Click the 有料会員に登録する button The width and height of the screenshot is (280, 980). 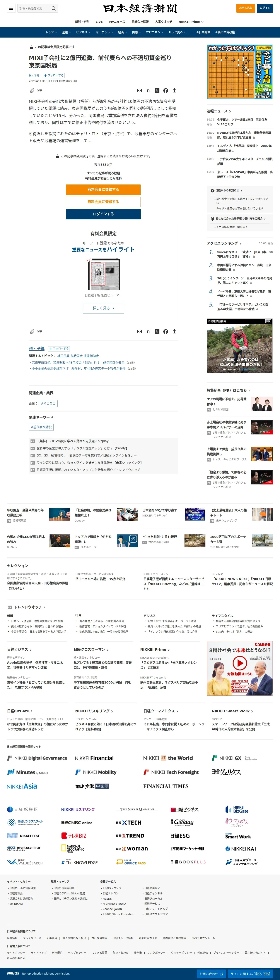coord(103,189)
